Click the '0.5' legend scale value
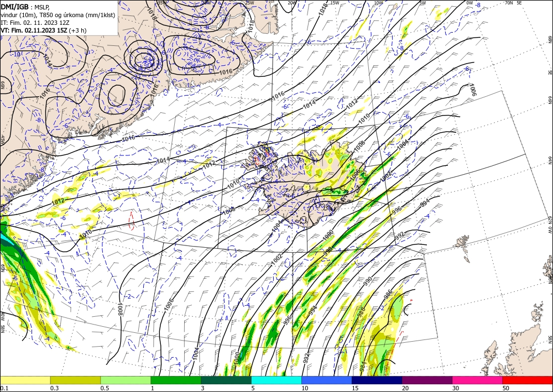 pos(104,388)
